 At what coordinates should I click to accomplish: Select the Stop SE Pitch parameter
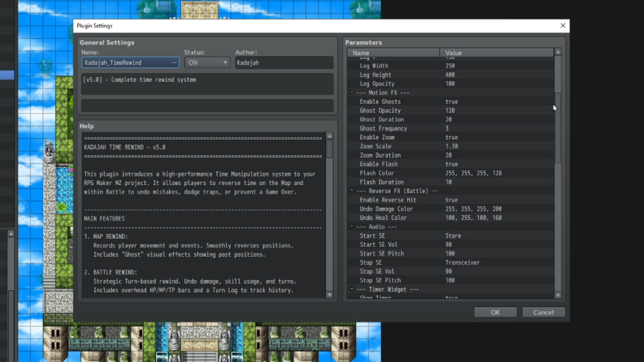point(450,281)
